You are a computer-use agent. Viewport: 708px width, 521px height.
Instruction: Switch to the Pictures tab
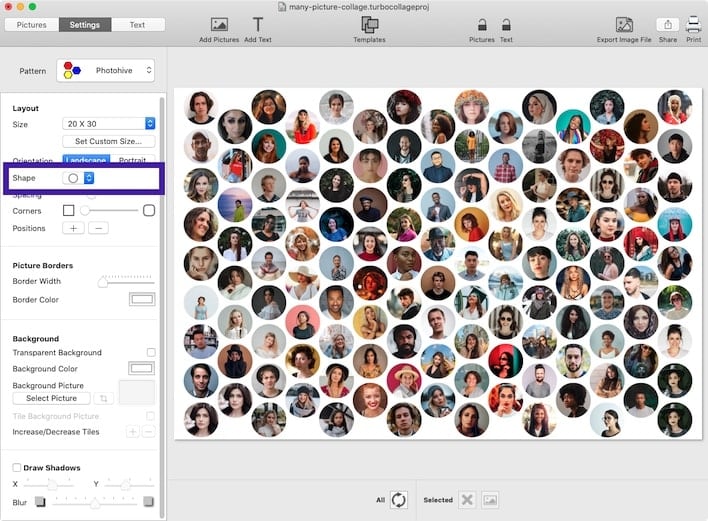(31, 25)
